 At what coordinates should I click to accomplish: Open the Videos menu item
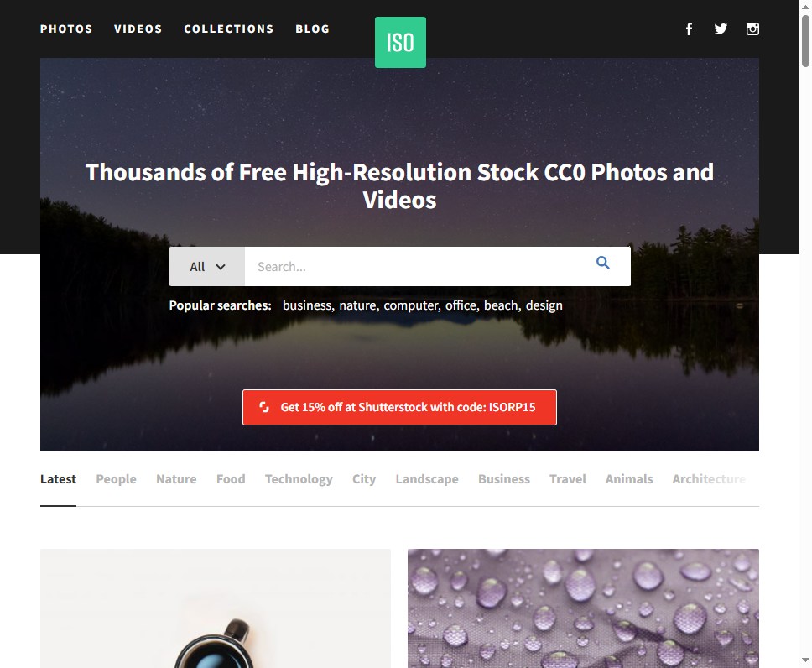[x=138, y=29]
